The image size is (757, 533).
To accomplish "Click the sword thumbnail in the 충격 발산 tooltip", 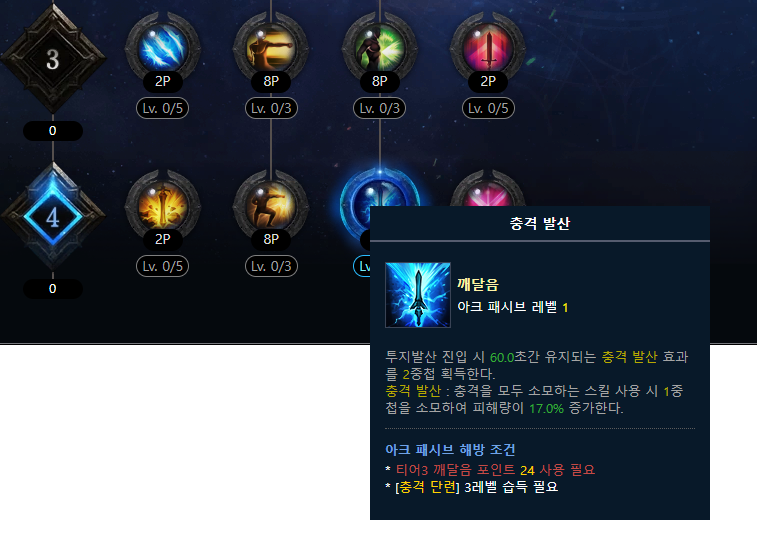I will (x=418, y=295).
